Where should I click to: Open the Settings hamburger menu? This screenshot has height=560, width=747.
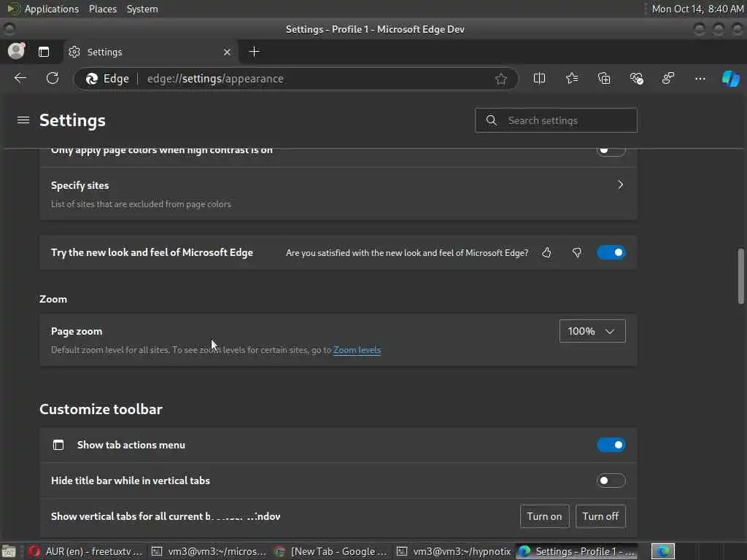23,120
